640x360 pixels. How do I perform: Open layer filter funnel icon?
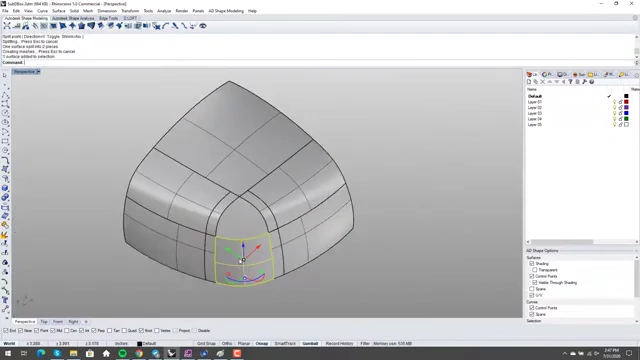click(571, 82)
